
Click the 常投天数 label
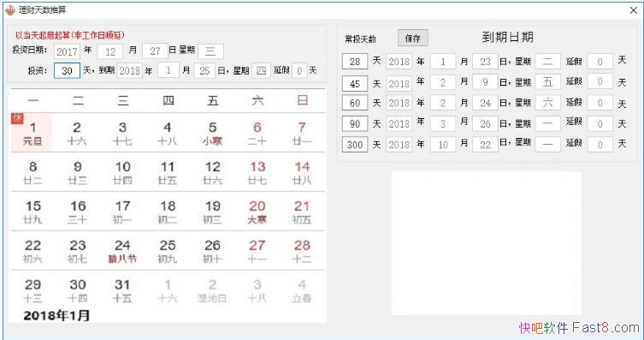(360, 39)
